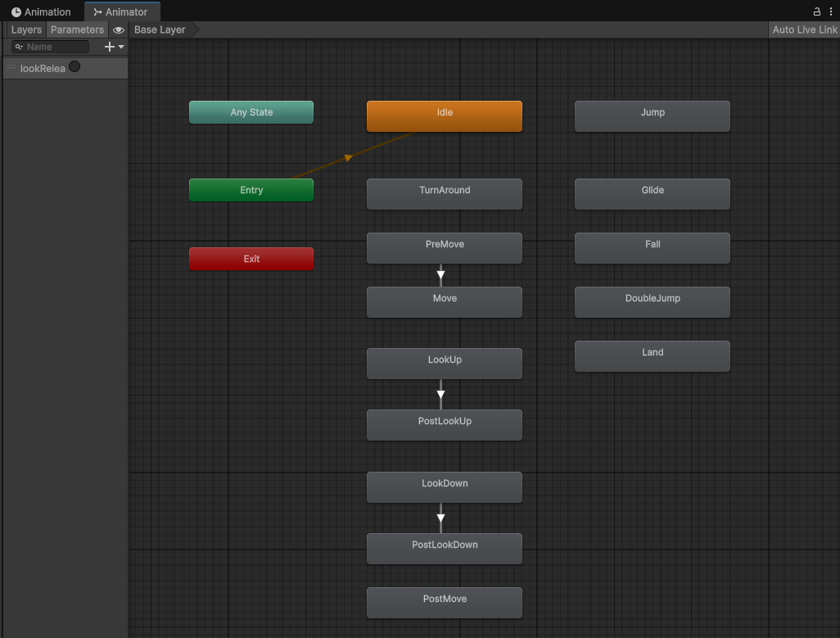Open the Layers tab
Image resolution: width=840 pixels, height=638 pixels.
tap(26, 30)
